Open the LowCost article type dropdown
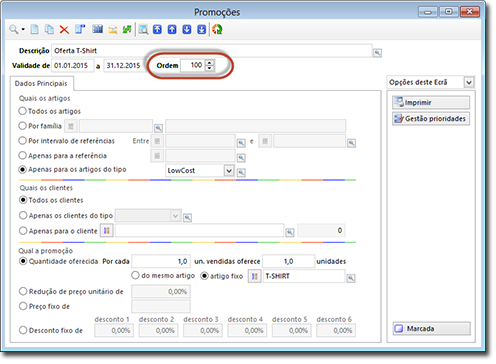Viewport: 496px width, 364px height. click(x=229, y=171)
